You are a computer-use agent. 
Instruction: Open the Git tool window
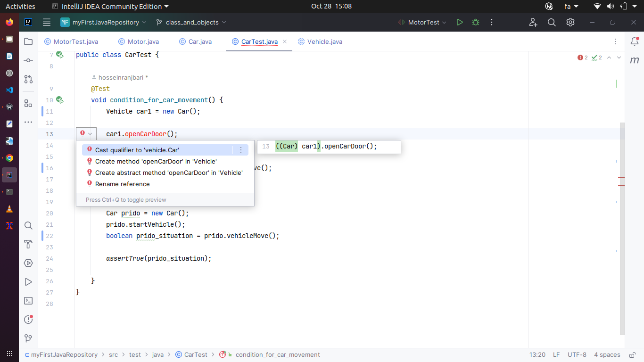click(x=28, y=338)
